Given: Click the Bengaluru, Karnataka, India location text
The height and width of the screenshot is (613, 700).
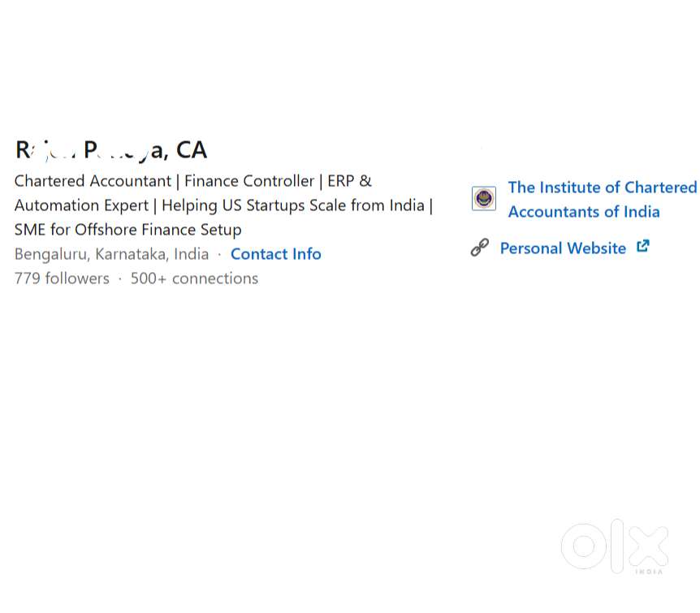Looking at the screenshot, I should [x=111, y=253].
